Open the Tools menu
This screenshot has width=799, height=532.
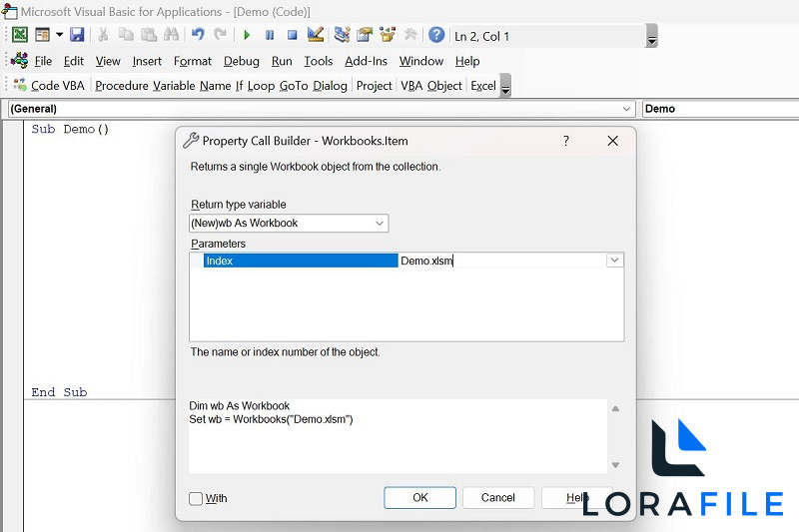pyautogui.click(x=319, y=61)
